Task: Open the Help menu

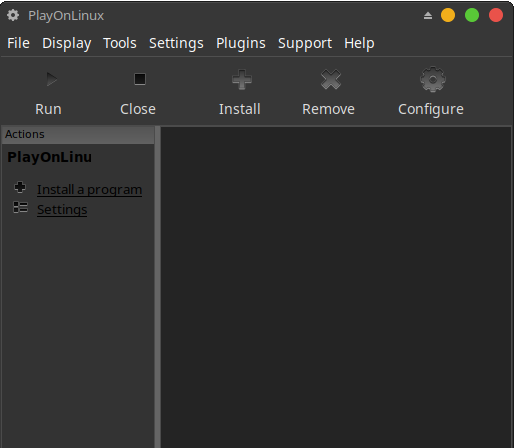Action: [359, 43]
